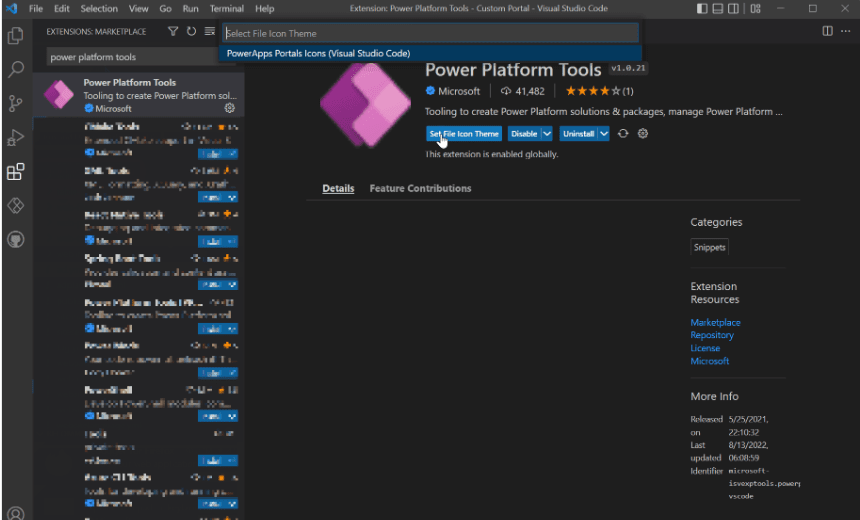This screenshot has height=520, width=860.
Task: Open the Repository resource link
Action: pyautogui.click(x=712, y=335)
